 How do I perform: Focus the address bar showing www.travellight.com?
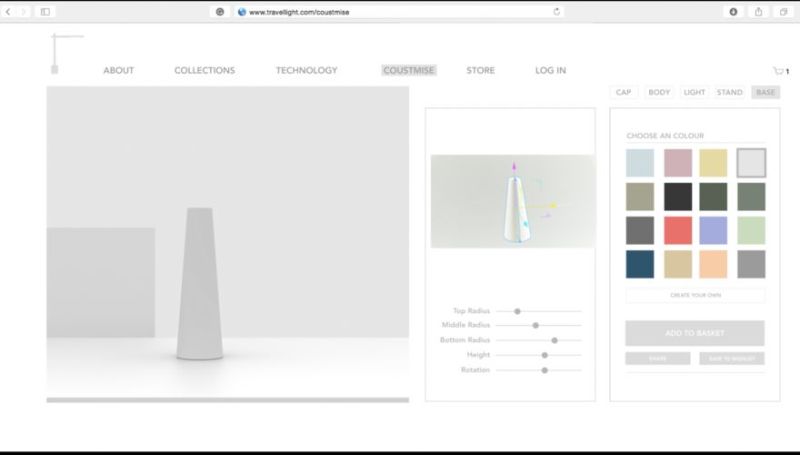[398, 12]
